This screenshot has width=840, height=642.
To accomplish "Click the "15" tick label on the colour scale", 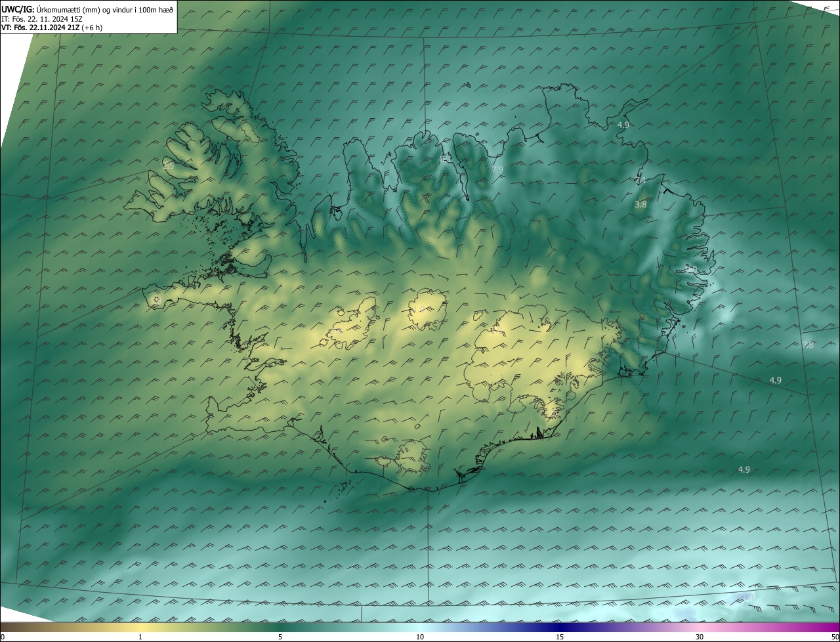I will pyautogui.click(x=560, y=637).
